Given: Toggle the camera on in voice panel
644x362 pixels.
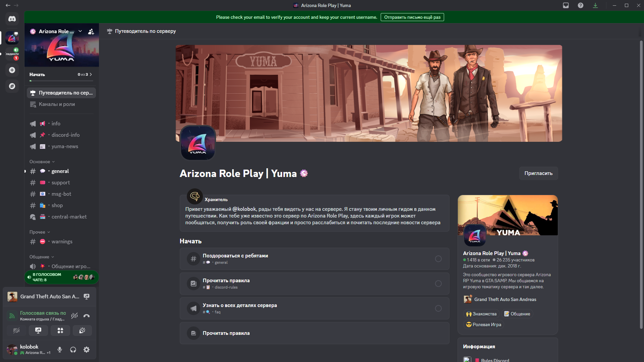Looking at the screenshot, I should pos(16,330).
